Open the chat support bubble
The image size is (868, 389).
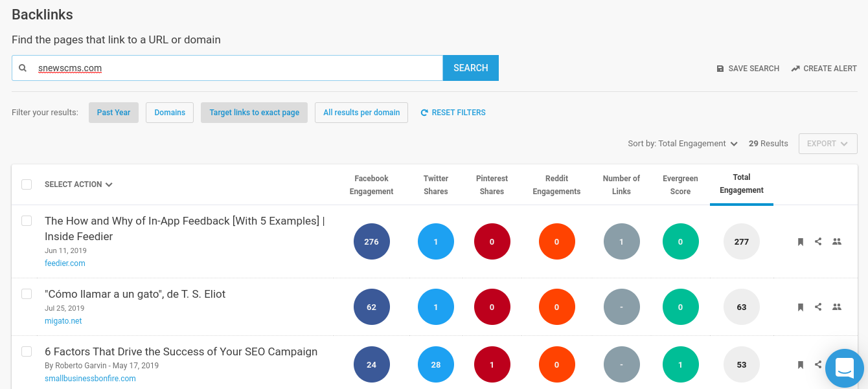point(845,368)
